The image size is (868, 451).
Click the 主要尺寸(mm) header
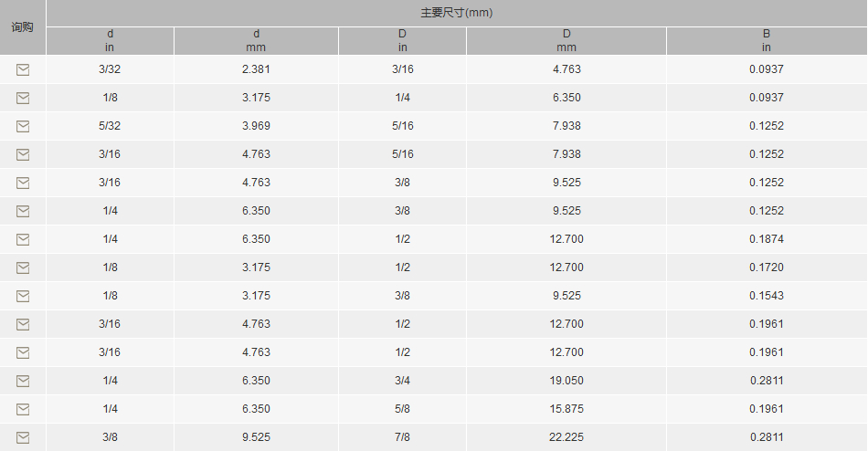click(x=457, y=13)
